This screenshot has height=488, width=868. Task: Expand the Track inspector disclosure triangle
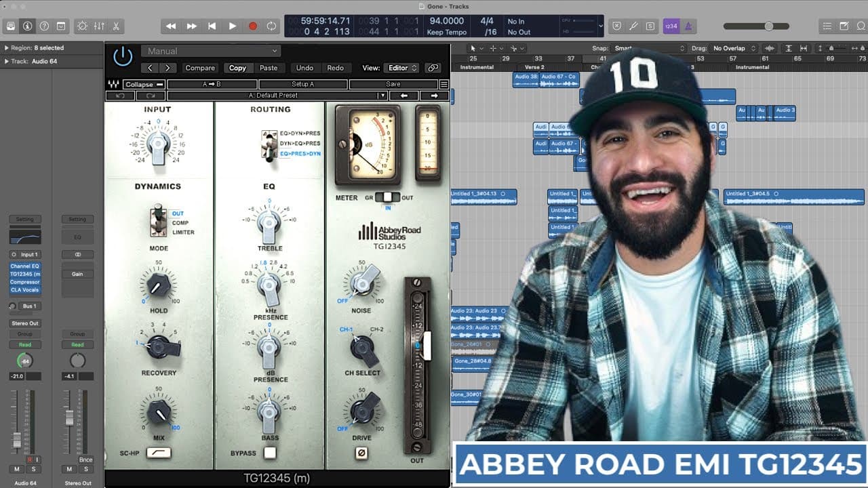tap(7, 61)
